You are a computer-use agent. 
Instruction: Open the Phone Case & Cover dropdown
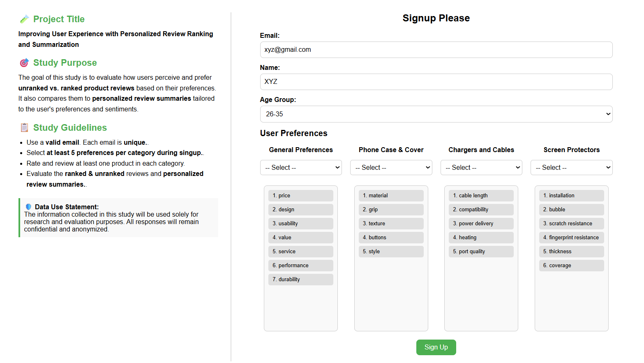[x=391, y=167]
